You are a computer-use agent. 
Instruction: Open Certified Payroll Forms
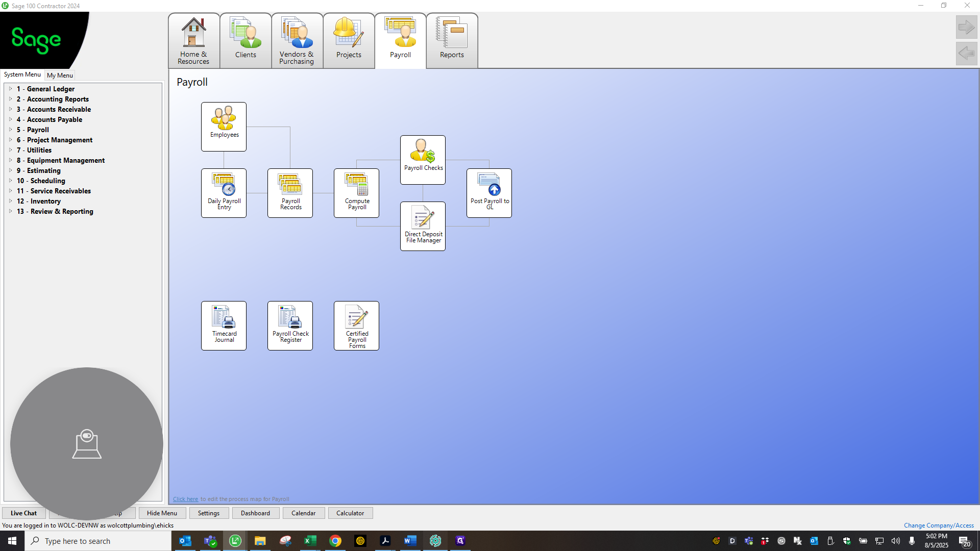(x=356, y=325)
